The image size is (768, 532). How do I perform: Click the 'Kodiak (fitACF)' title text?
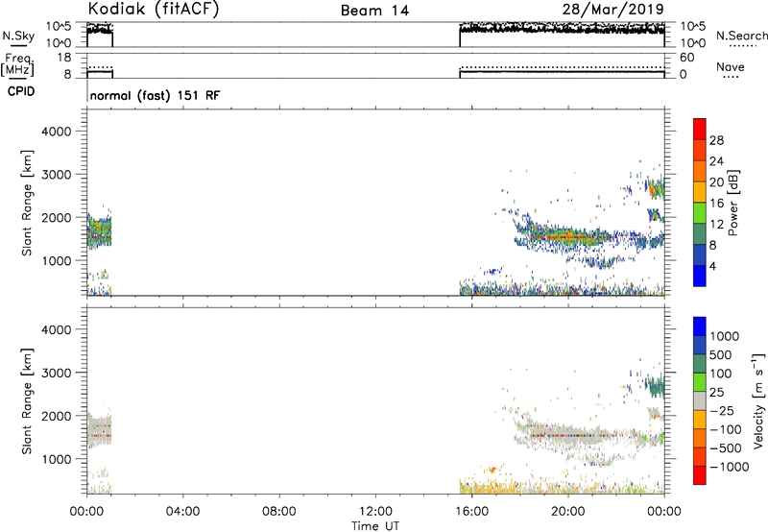154,10
